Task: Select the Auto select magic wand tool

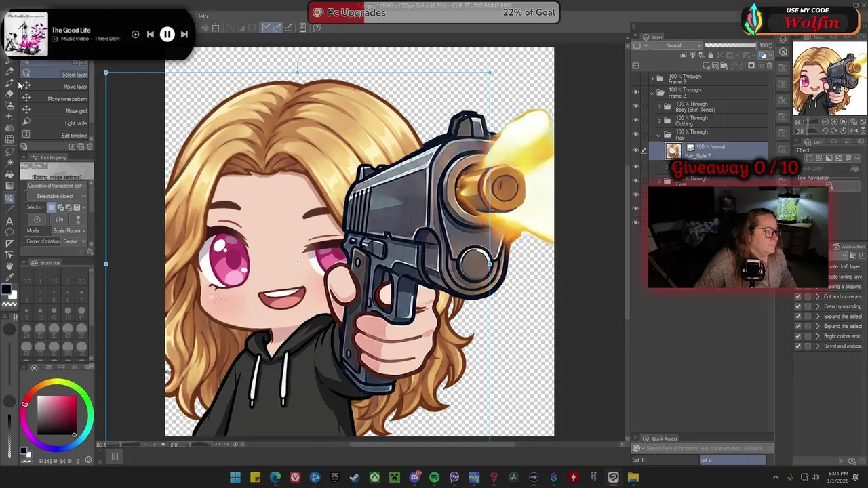Action: pyautogui.click(x=9, y=163)
